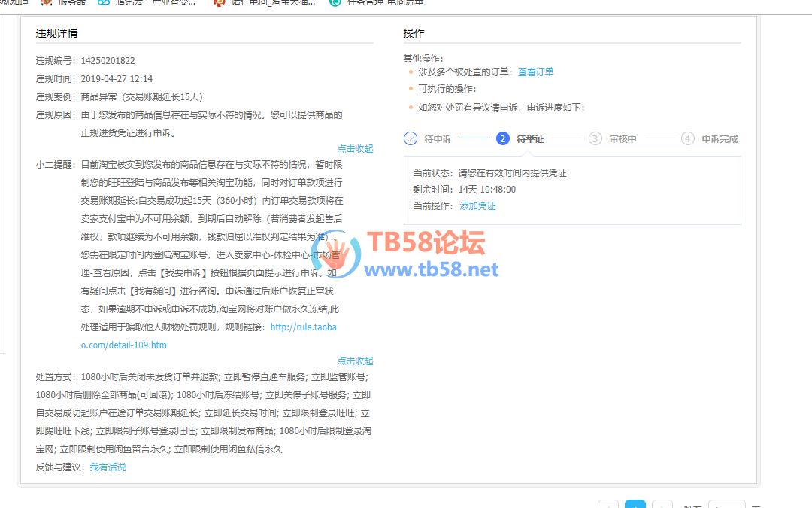Click the page jump input field
This screenshot has height=508, width=812.
(x=726, y=504)
